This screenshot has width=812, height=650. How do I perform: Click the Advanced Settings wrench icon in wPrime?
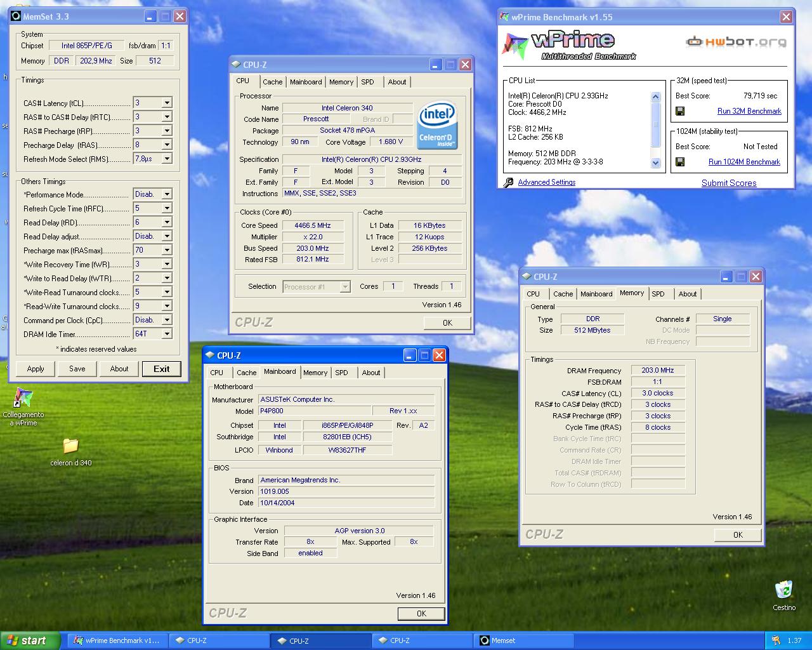(x=509, y=182)
